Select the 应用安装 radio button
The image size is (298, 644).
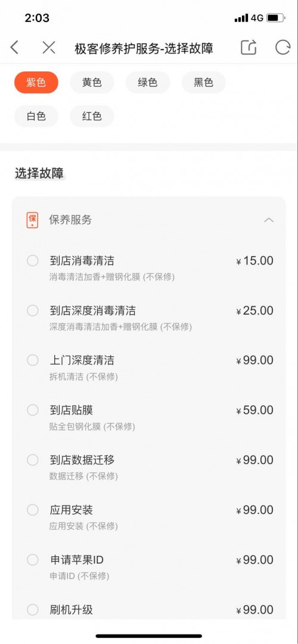point(32,510)
